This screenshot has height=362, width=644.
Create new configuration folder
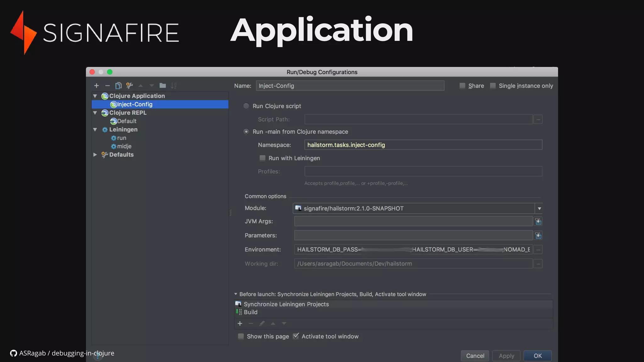163,85
